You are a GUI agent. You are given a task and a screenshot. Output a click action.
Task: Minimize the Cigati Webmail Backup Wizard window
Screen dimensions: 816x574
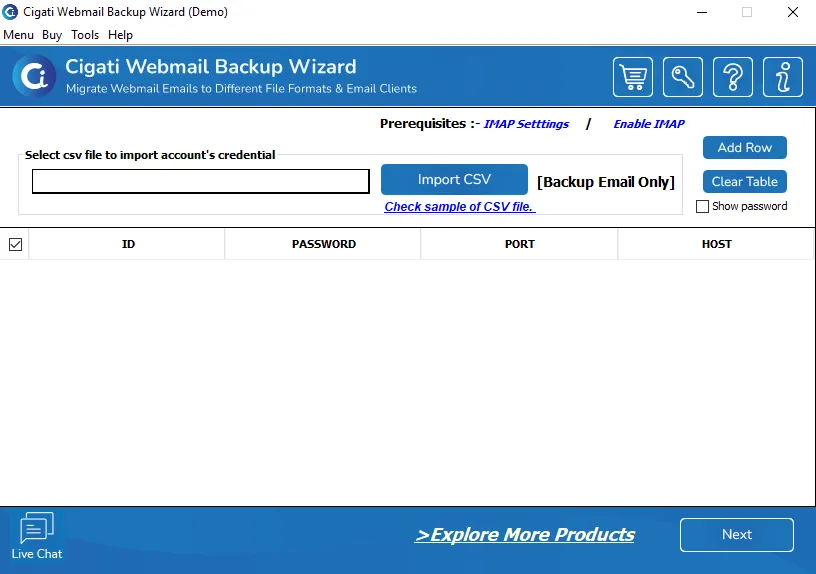pos(702,12)
